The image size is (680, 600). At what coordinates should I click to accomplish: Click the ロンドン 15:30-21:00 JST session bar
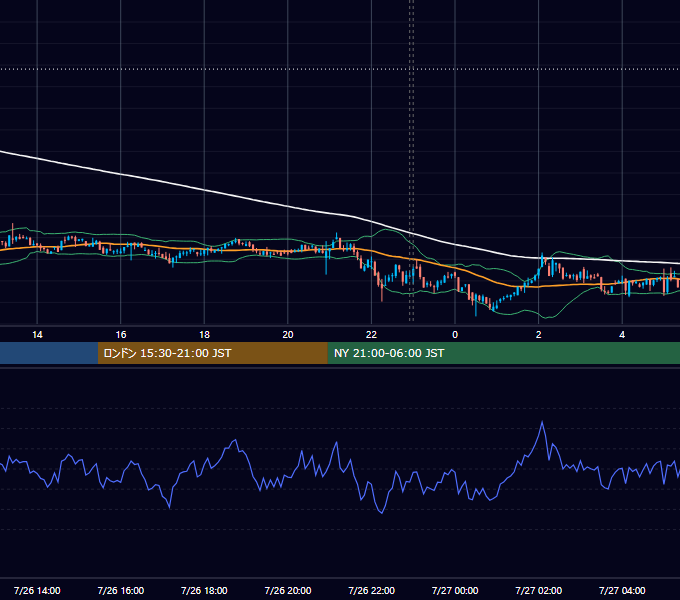[x=212, y=353]
